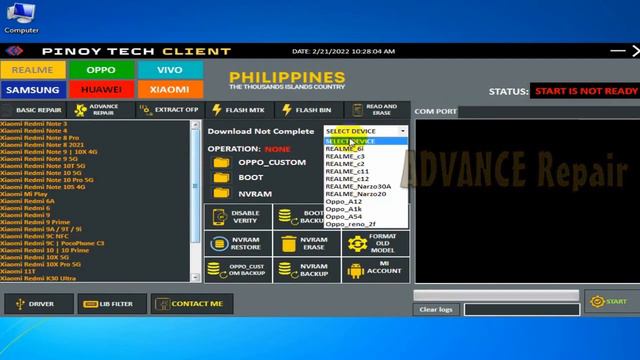Screen dimensions: 640x360
Task: Select Xiaomi Mi Play in list
Action: click(24, 194)
